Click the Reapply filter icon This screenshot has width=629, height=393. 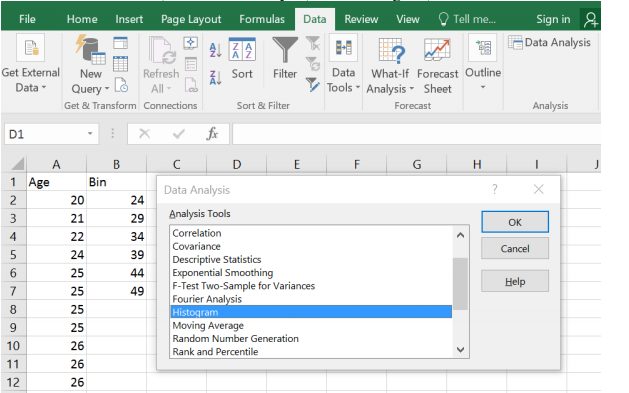pos(312,64)
